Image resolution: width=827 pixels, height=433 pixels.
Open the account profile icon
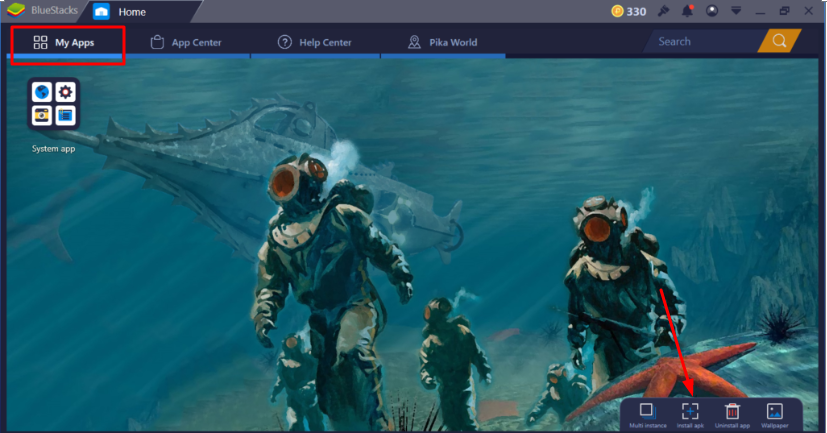pyautogui.click(x=711, y=11)
